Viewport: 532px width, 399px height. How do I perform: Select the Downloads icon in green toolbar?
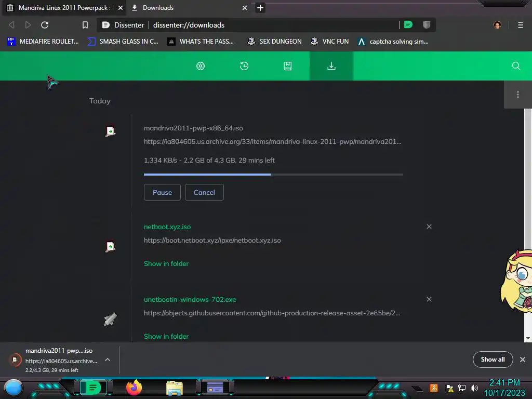coord(331,66)
